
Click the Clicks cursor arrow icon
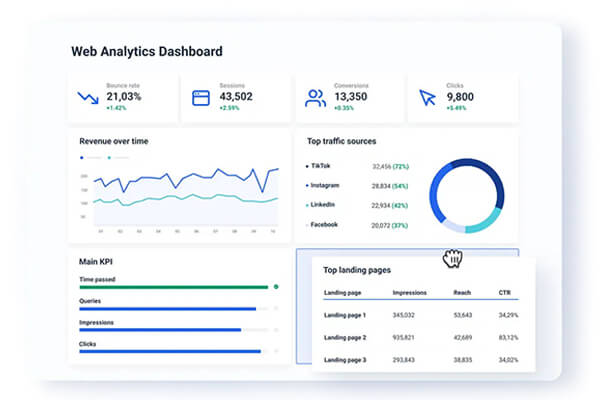tap(428, 98)
